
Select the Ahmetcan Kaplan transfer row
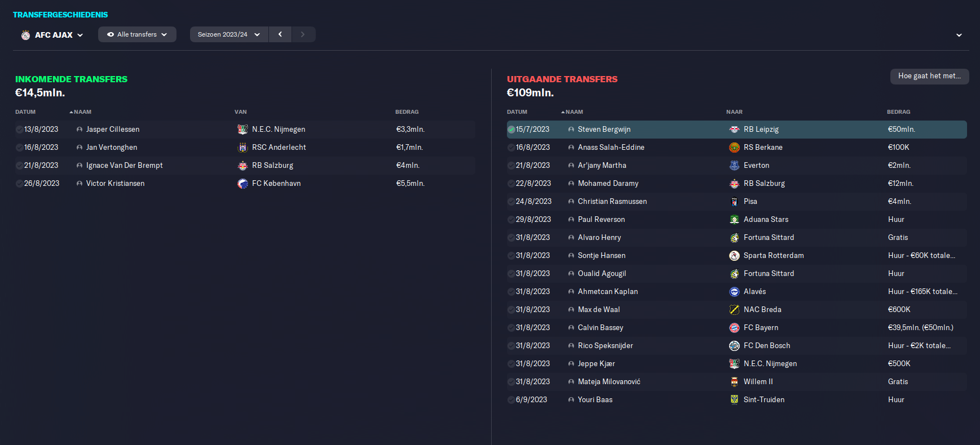point(736,292)
